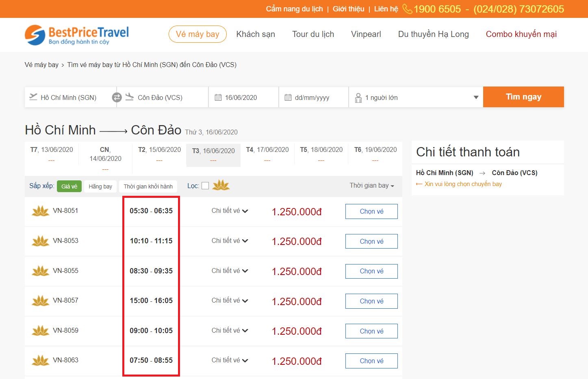Select date tab T4, 17/06/2020
588x379 pixels.
[267, 154]
